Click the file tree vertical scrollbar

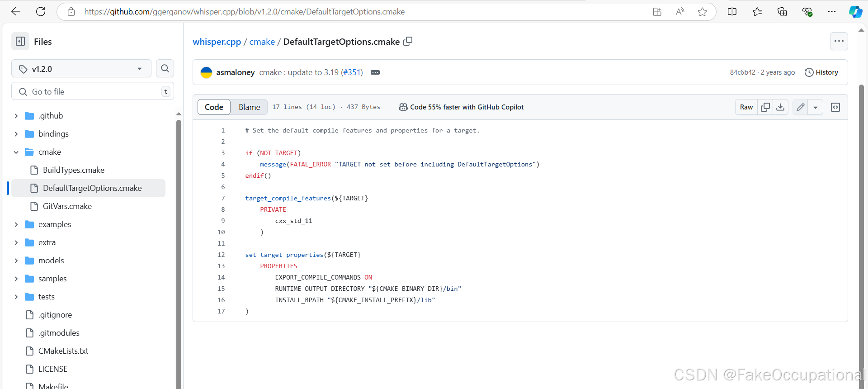point(179,253)
